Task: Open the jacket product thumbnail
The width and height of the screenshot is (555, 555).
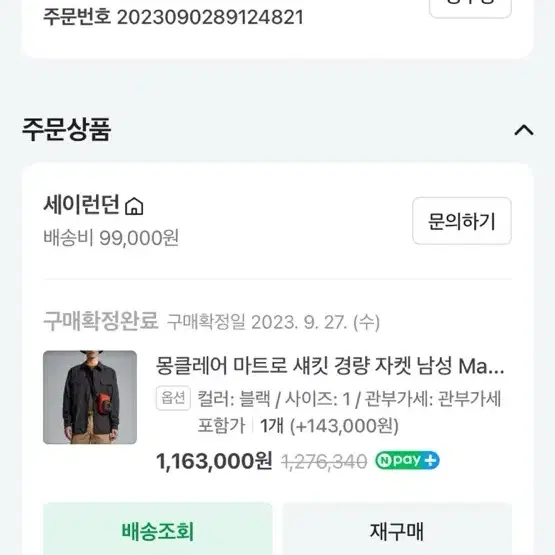Action: click(x=90, y=397)
